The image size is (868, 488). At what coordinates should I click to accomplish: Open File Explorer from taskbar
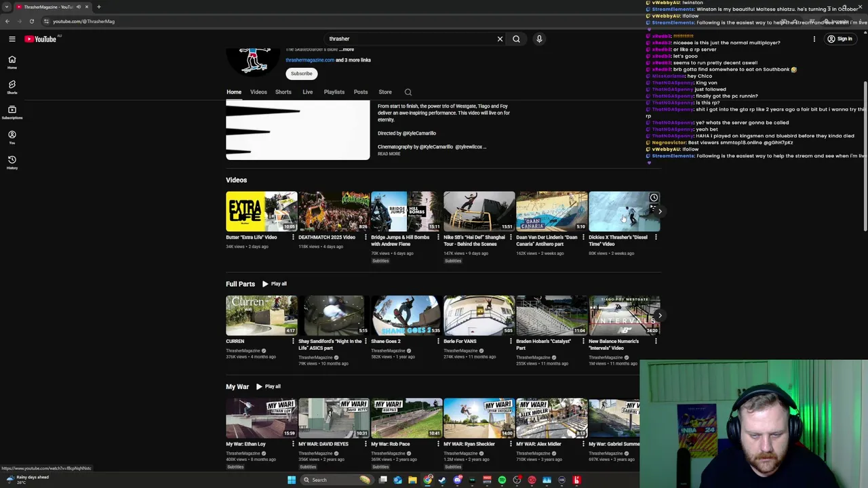coord(412,480)
